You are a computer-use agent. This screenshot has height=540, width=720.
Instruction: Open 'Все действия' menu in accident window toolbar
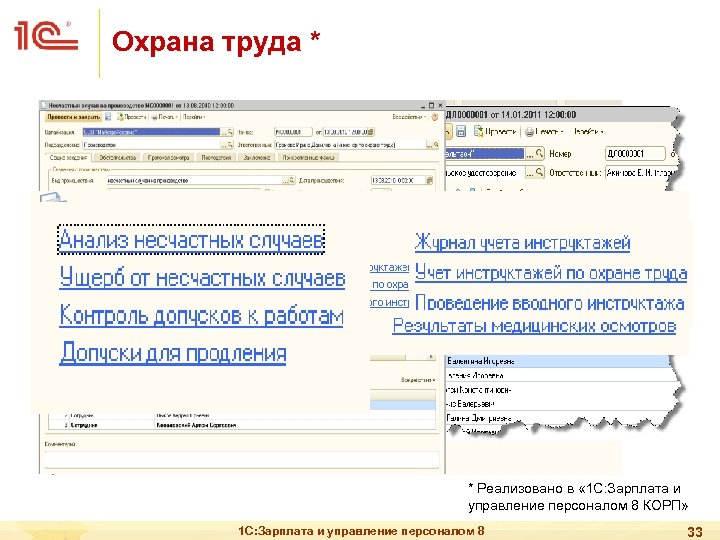pyautogui.click(x=409, y=117)
